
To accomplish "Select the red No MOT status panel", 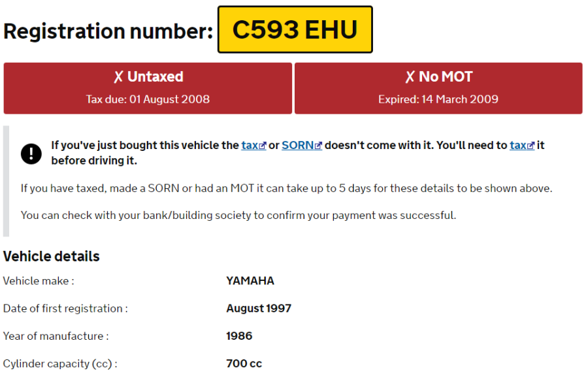I will (x=438, y=88).
